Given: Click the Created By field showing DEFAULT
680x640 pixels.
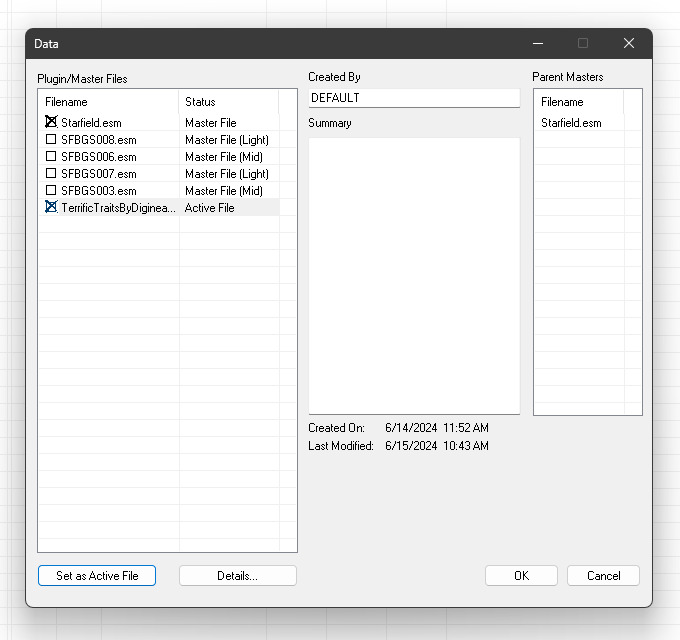Looking at the screenshot, I should [414, 98].
